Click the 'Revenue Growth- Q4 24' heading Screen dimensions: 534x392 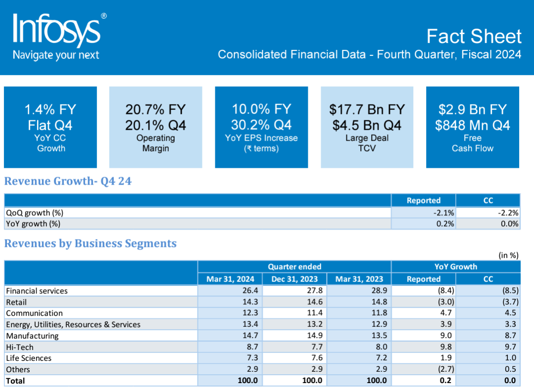pyautogui.click(x=68, y=181)
